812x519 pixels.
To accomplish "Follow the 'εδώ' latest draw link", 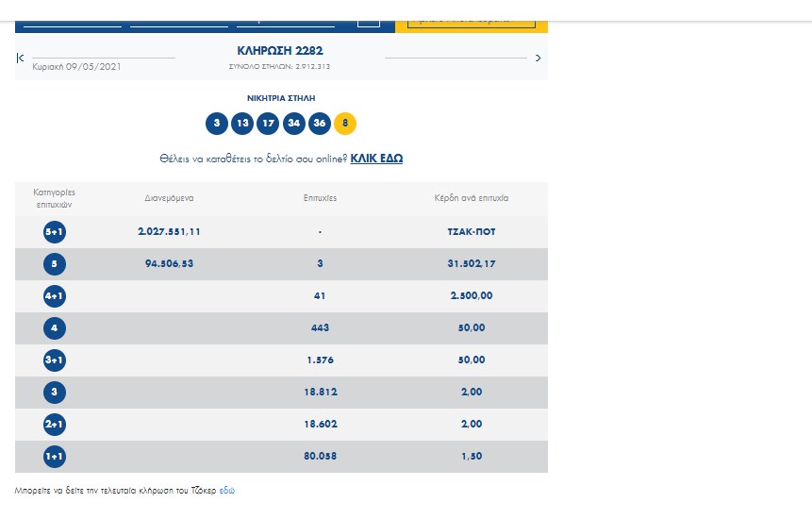I will click(226, 492).
